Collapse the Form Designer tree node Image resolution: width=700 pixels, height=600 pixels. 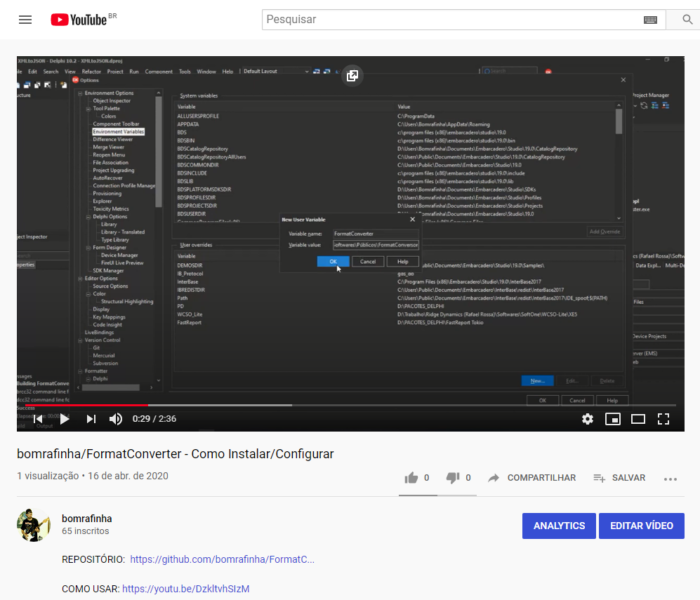pyautogui.click(x=88, y=248)
